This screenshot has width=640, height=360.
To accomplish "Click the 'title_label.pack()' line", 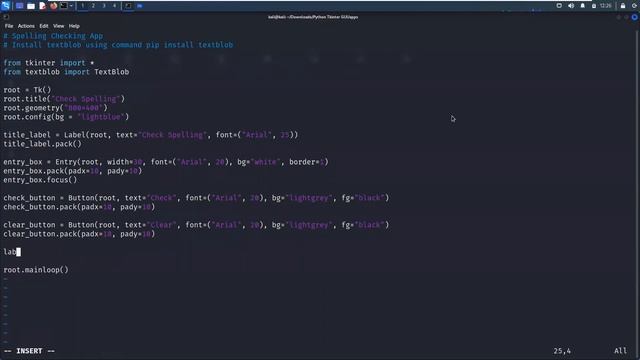I will click(x=42, y=144).
